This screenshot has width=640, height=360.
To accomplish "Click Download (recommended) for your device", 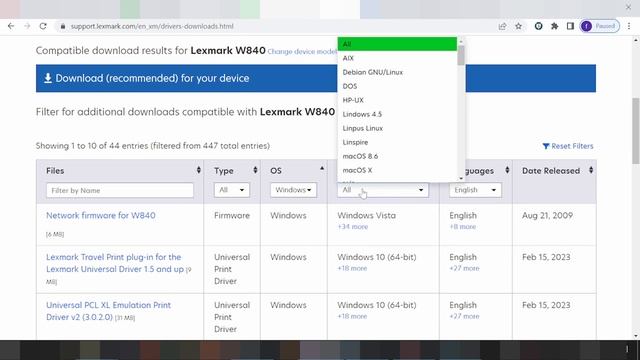I will (x=316, y=78).
